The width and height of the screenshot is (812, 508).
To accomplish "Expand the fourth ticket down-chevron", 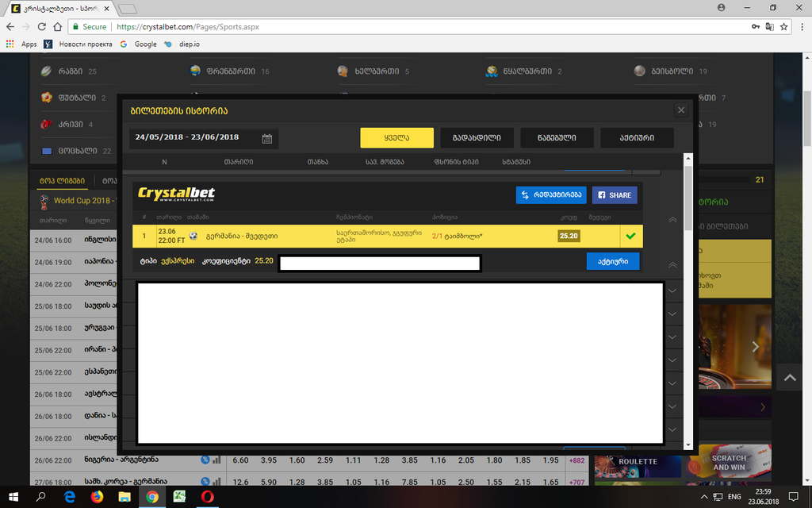I will pyautogui.click(x=672, y=360).
